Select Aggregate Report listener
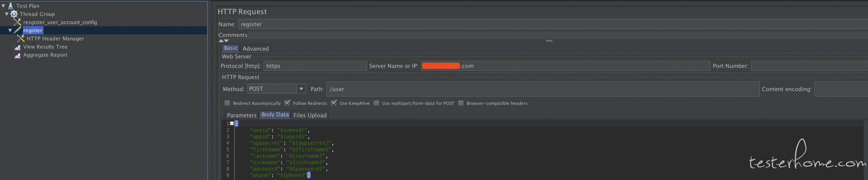Image resolution: width=868 pixels, height=180 pixels. point(45,55)
